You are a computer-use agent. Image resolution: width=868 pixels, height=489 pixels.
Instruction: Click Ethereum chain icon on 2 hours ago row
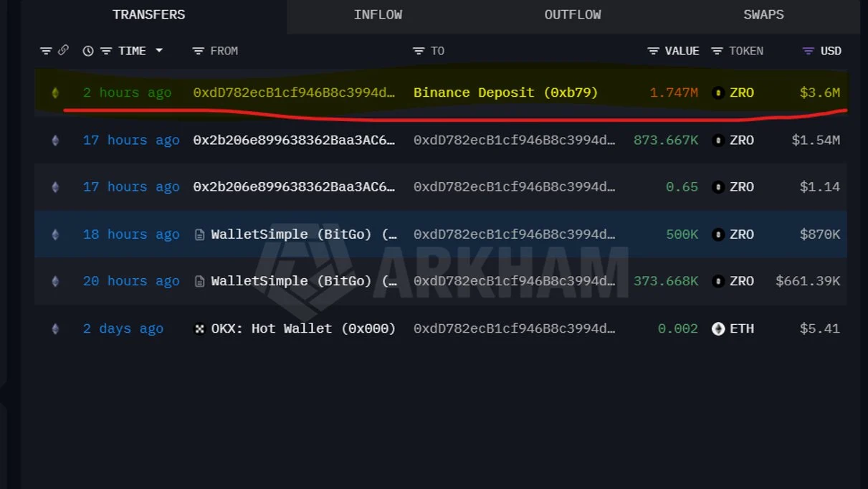(55, 92)
